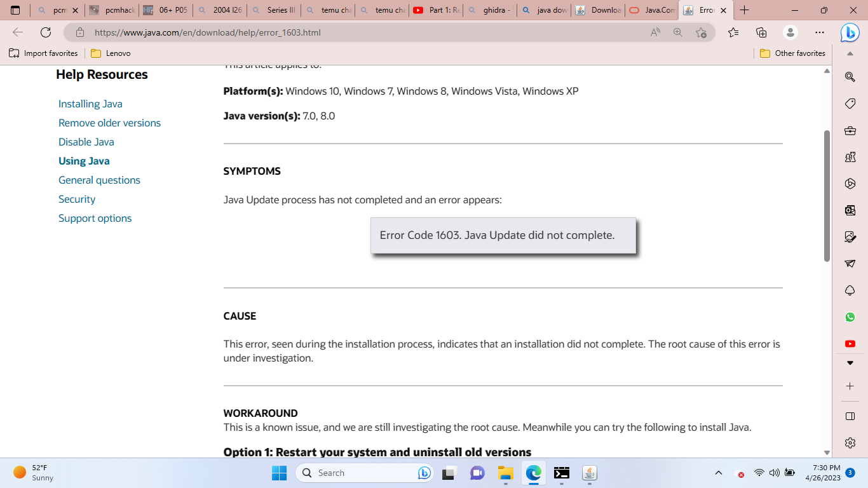Click the page vertical scrollbar thumb
Viewport: 868px width, 488px height.
click(x=827, y=196)
